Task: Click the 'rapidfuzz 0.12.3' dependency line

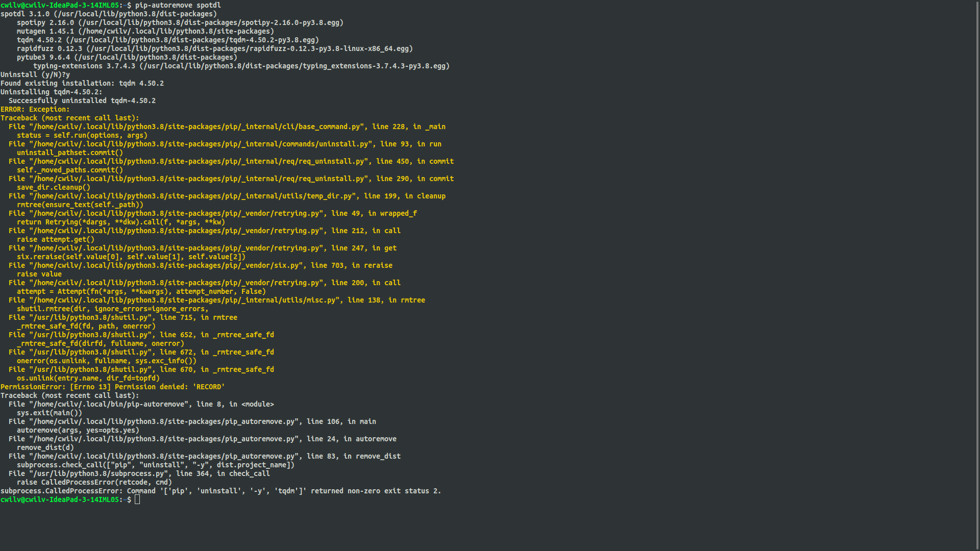Action: [x=214, y=48]
